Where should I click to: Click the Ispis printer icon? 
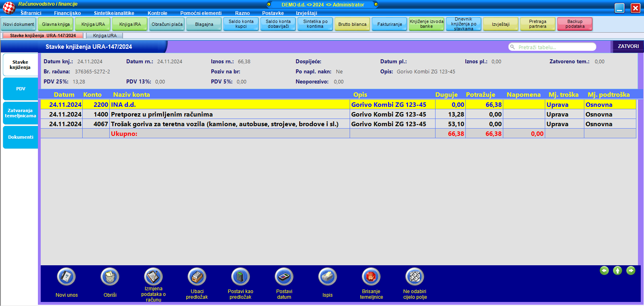point(327,277)
